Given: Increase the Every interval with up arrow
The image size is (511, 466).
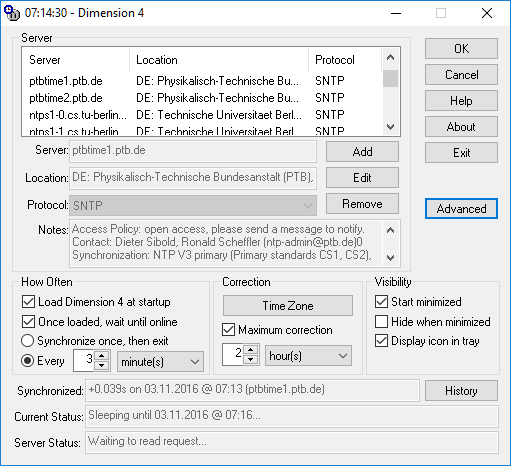Looking at the screenshot, I should click(x=102, y=356).
